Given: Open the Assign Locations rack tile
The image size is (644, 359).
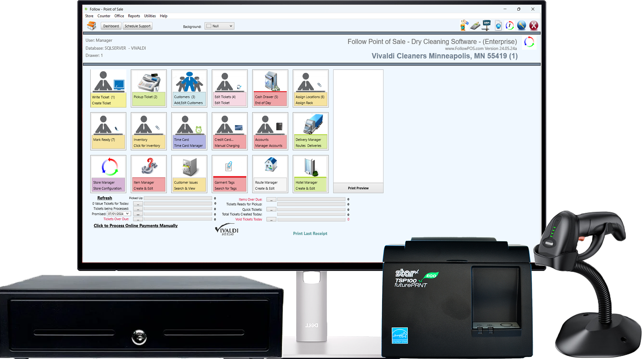Looking at the screenshot, I should click(311, 88).
